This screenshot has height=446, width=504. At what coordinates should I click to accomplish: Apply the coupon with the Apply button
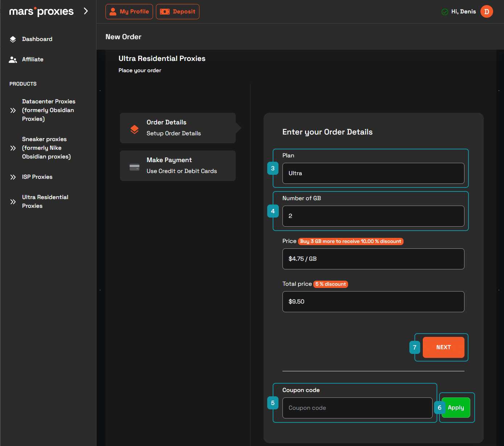click(456, 408)
